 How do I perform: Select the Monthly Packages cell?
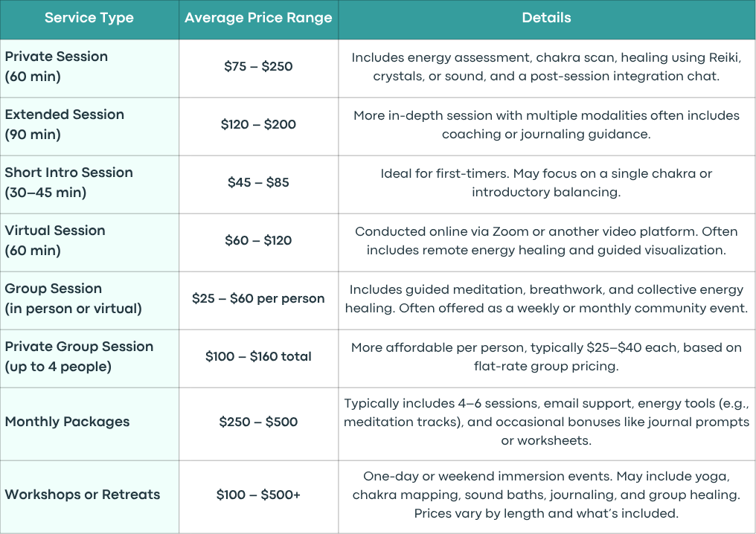89,424
